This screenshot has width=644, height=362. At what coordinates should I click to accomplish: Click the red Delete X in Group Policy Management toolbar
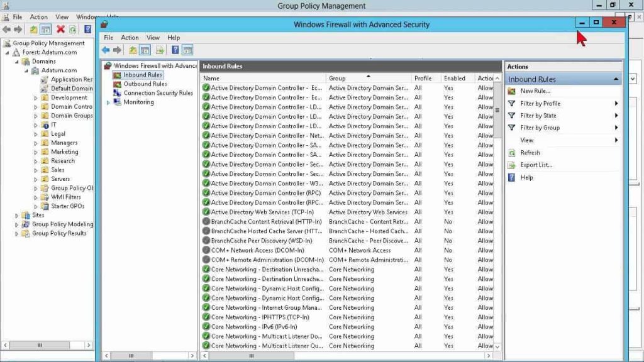pyautogui.click(x=61, y=29)
